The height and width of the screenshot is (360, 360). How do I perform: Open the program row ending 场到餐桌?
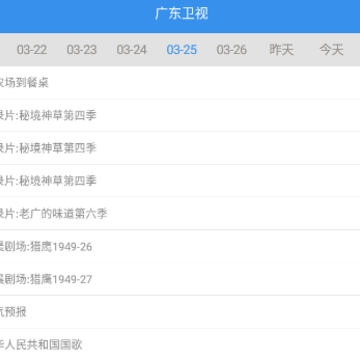(180, 83)
